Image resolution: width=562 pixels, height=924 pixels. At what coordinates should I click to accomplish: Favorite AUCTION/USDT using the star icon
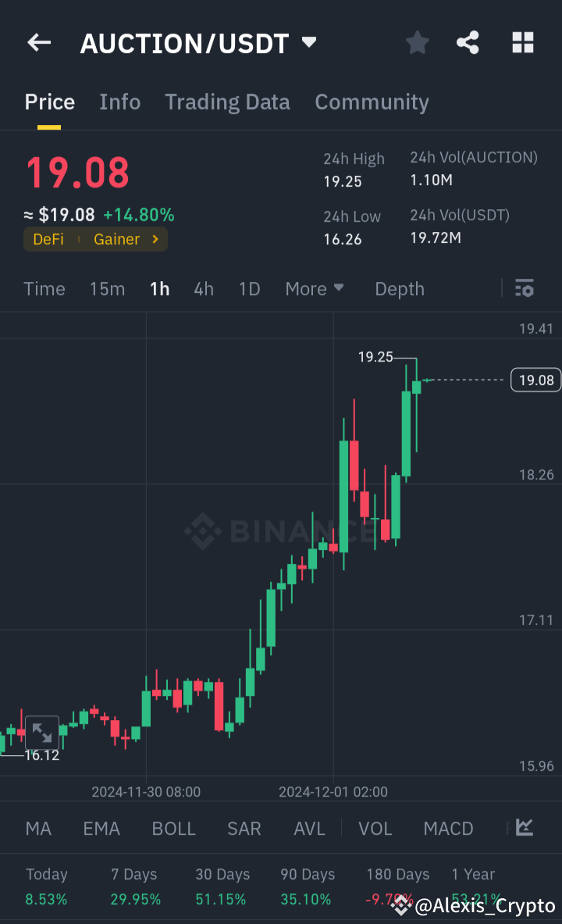(417, 43)
